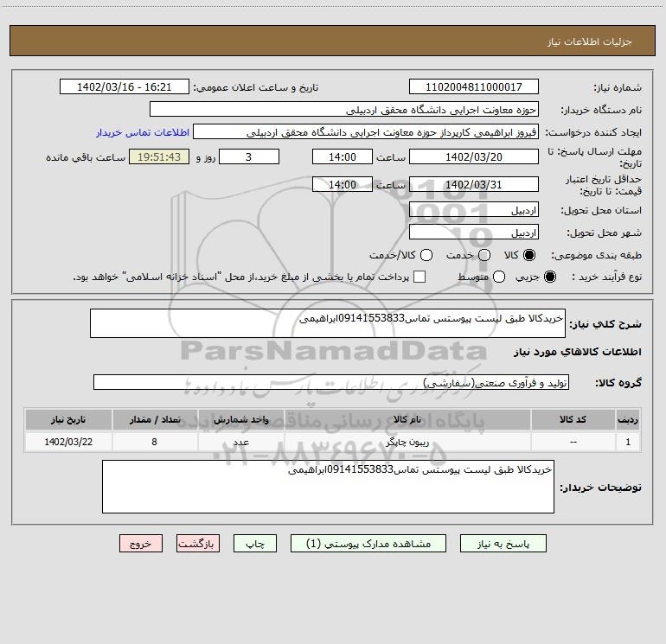Viewport: 666px width, 644px height.
Task: Click the نام کالا column header
Action: [407, 419]
